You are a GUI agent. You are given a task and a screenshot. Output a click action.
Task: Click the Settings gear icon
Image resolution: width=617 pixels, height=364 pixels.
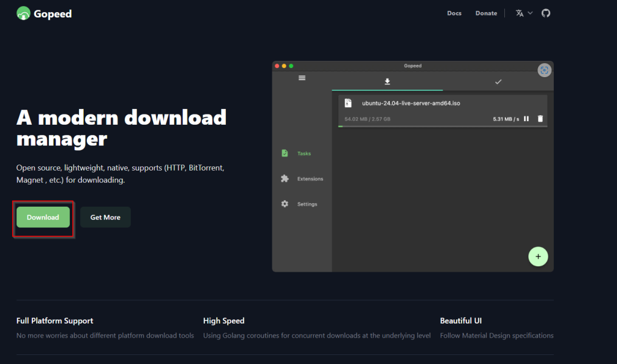coord(284,204)
